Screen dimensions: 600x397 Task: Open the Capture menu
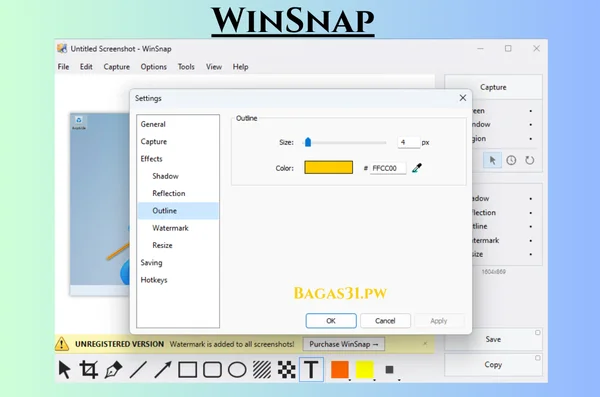click(116, 67)
